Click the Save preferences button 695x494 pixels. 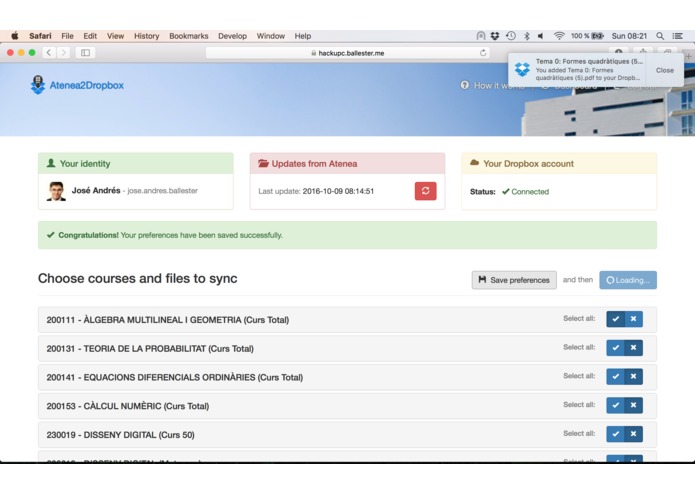point(514,280)
